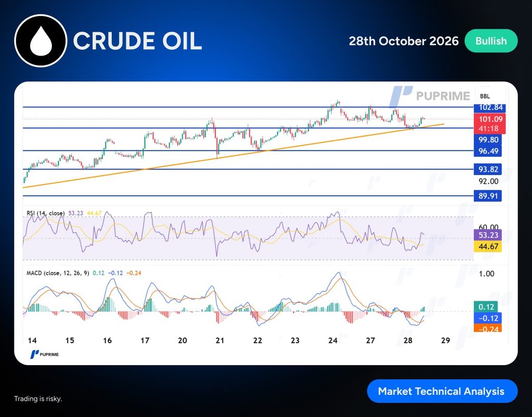This screenshot has height=417, width=532.
Task: Click the BBL unit label on price axis
Action: 485,96
